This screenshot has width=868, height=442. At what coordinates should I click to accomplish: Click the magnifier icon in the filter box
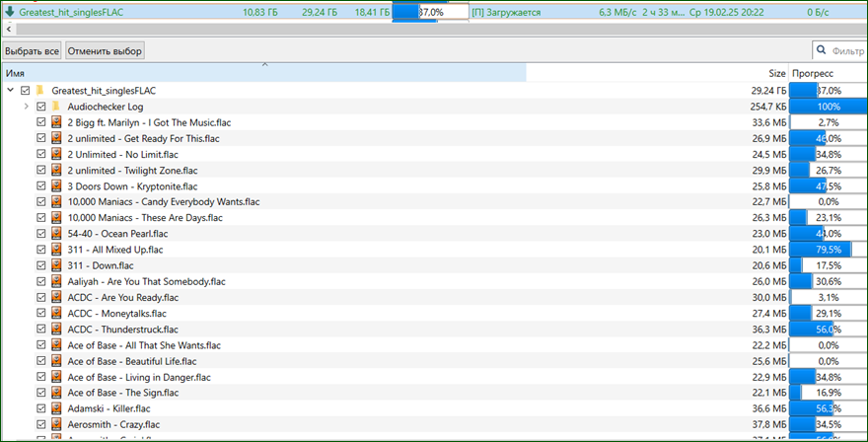pos(822,51)
